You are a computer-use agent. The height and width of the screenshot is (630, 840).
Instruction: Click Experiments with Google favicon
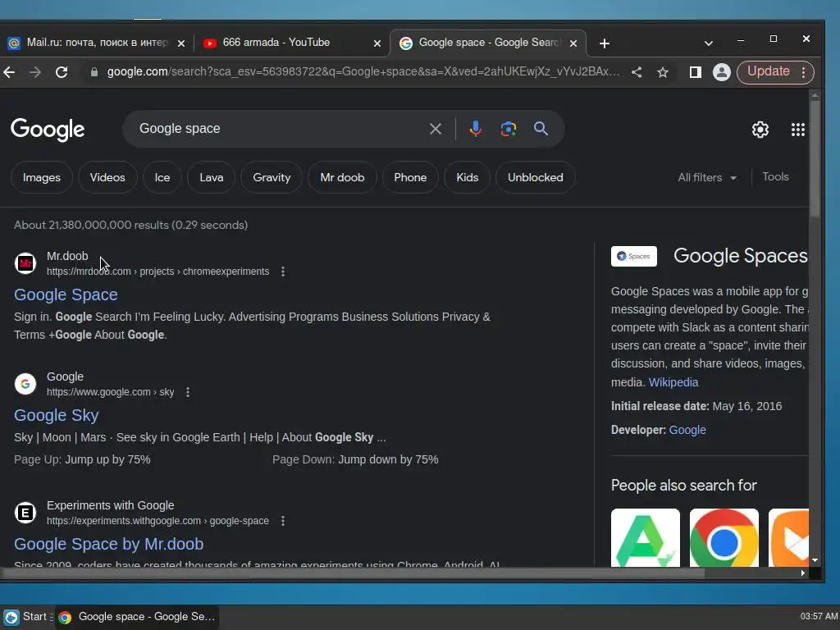pos(25,513)
